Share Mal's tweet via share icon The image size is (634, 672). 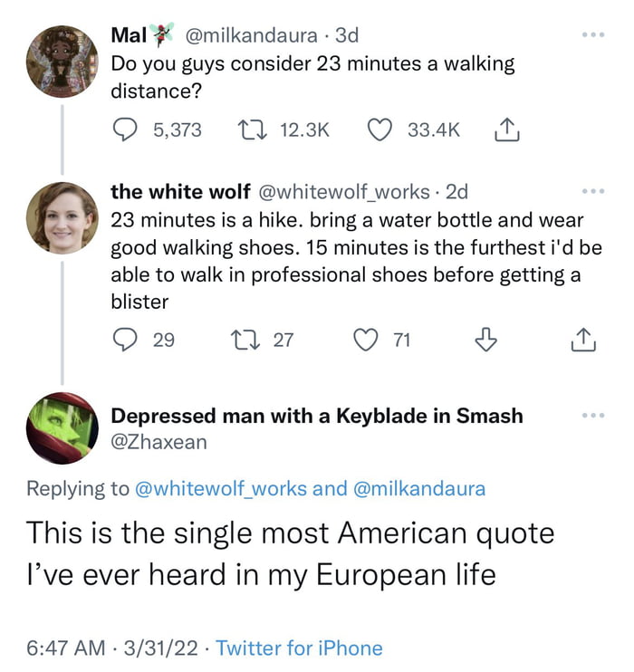click(x=507, y=130)
